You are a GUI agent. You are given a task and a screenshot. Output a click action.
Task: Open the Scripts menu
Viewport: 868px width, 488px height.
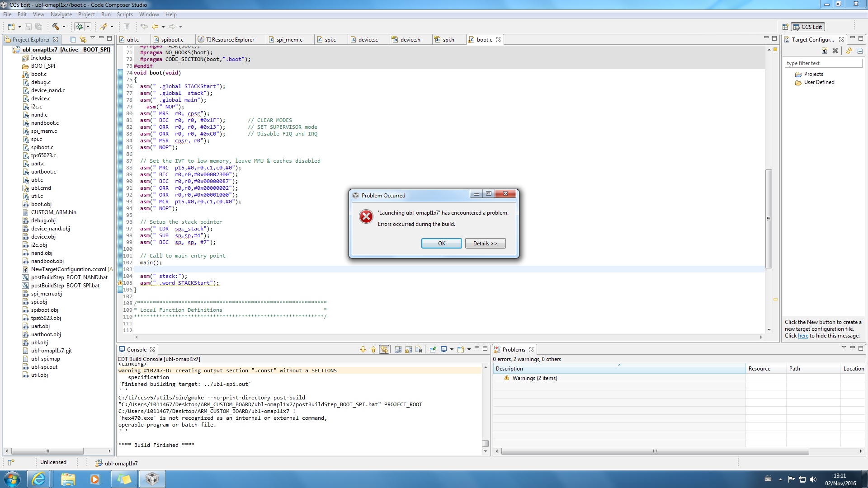[125, 14]
